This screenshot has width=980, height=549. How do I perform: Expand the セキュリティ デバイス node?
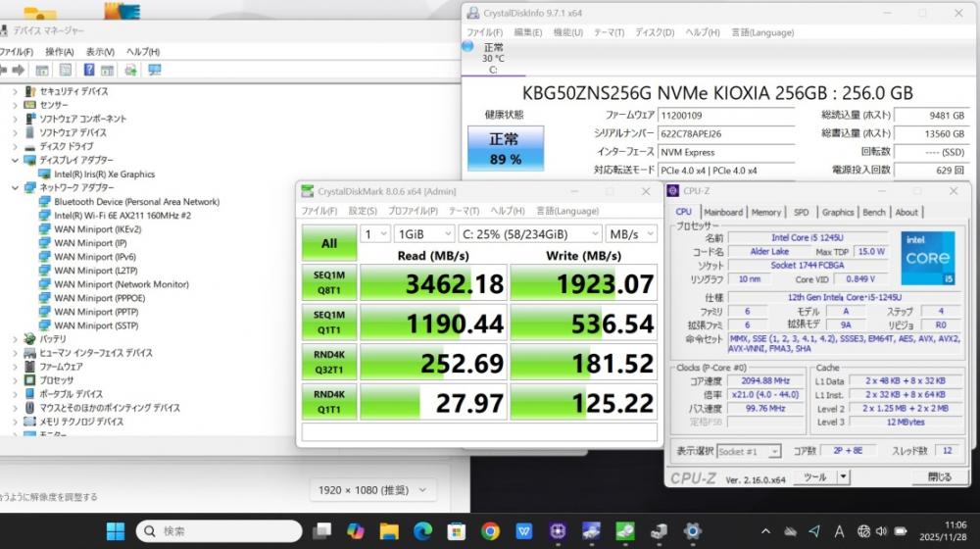coord(15,92)
